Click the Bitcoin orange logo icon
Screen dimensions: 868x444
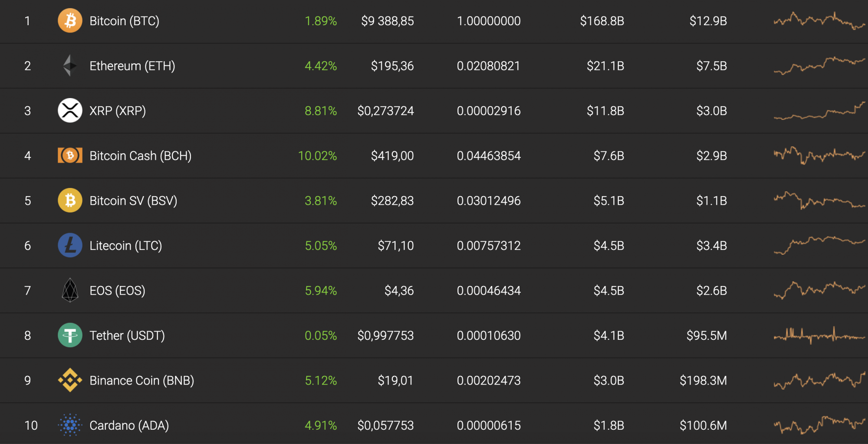coord(70,20)
